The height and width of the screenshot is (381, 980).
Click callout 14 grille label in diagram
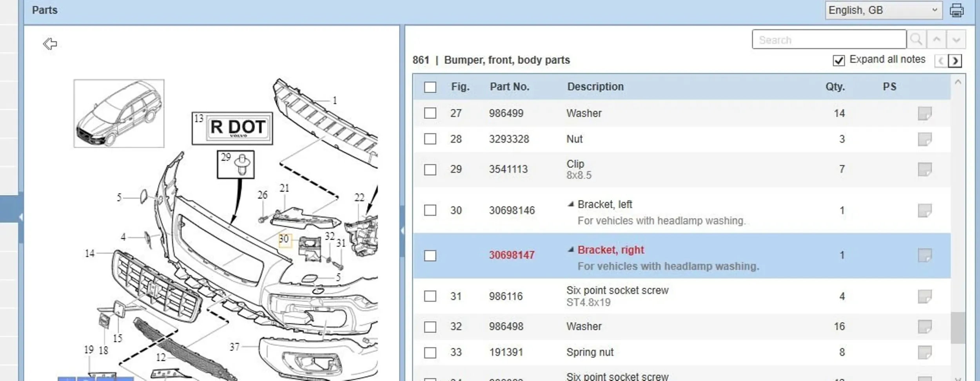90,254
